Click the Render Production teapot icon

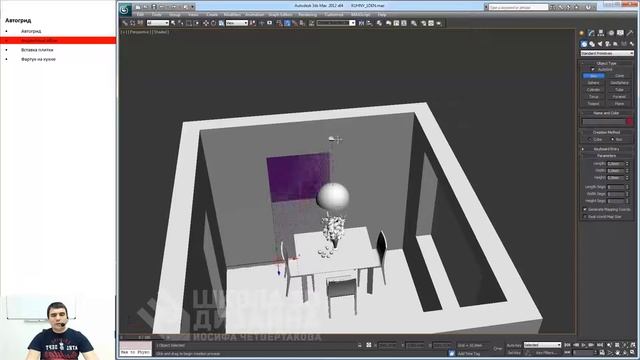[x=439, y=23]
